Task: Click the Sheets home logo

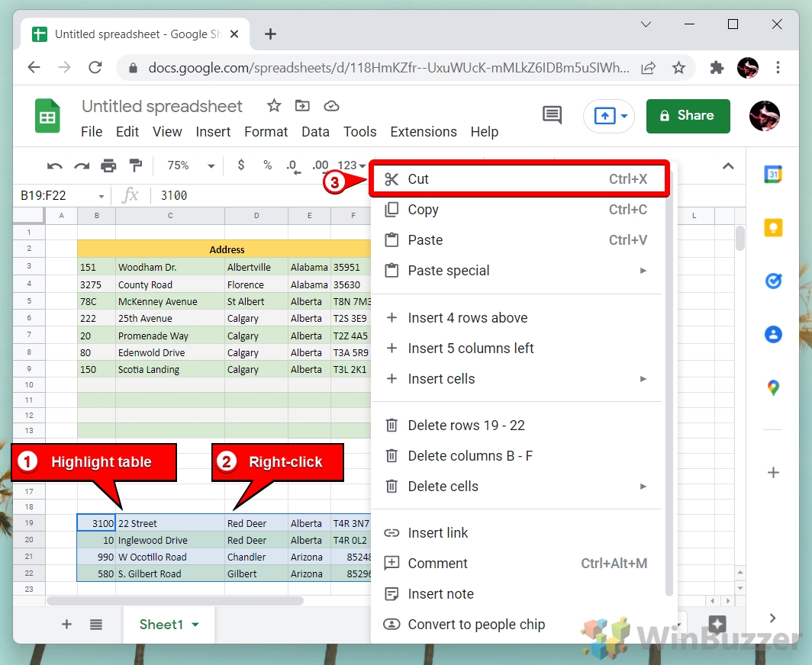Action: tap(47, 116)
